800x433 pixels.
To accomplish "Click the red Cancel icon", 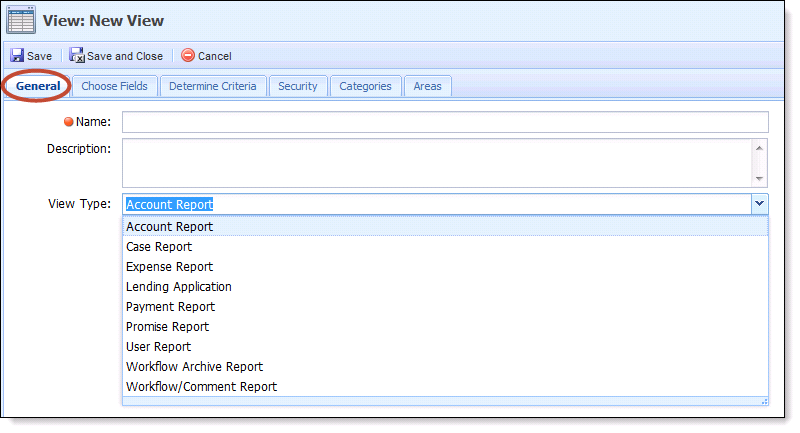I will pos(188,55).
